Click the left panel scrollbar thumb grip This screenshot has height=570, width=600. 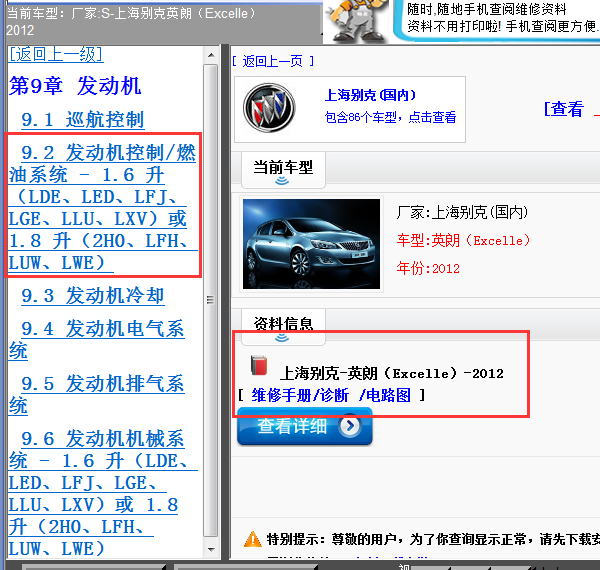point(210,299)
